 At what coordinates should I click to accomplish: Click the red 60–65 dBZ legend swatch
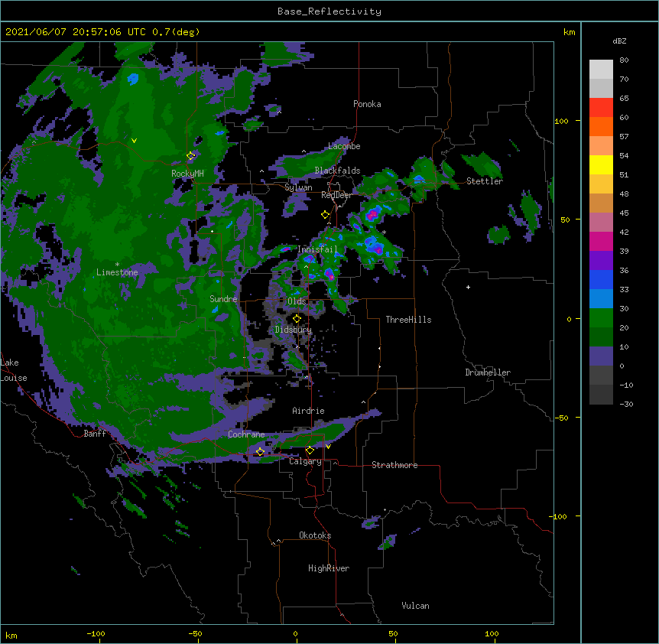pos(601,108)
